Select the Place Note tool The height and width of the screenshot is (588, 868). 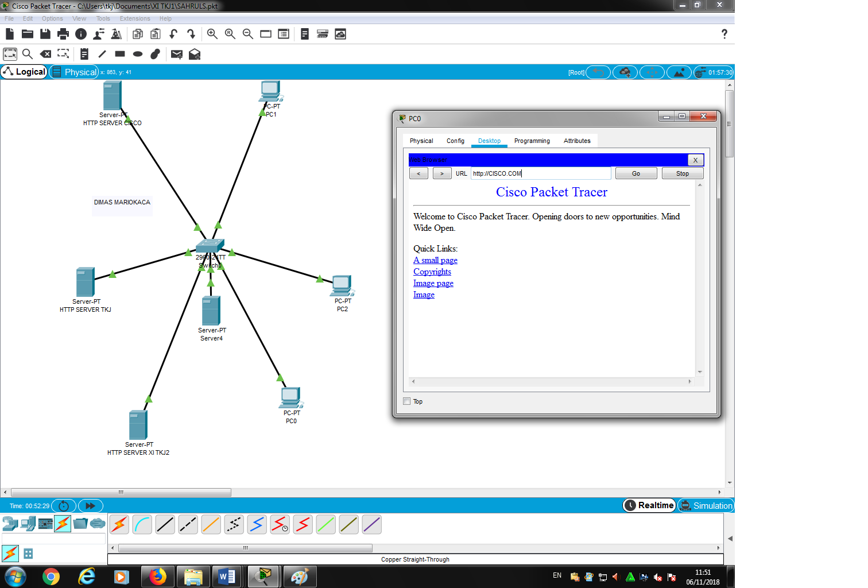click(x=84, y=54)
